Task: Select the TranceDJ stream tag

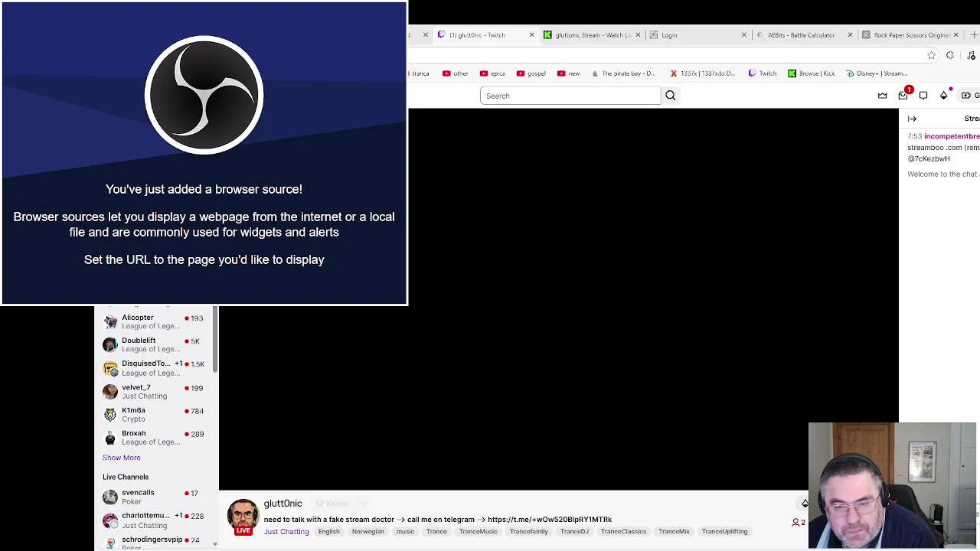Action: tap(574, 531)
